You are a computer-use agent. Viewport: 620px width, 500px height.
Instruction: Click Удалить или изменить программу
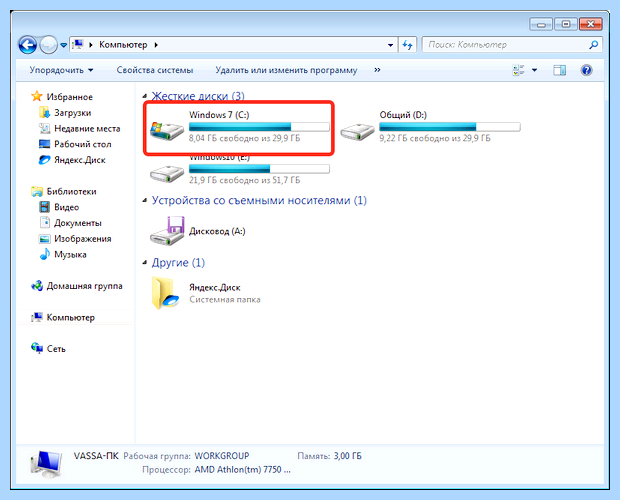[x=286, y=70]
